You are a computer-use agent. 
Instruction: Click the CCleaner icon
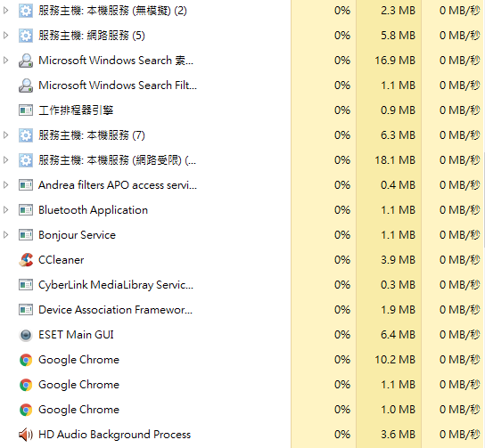[x=26, y=260]
